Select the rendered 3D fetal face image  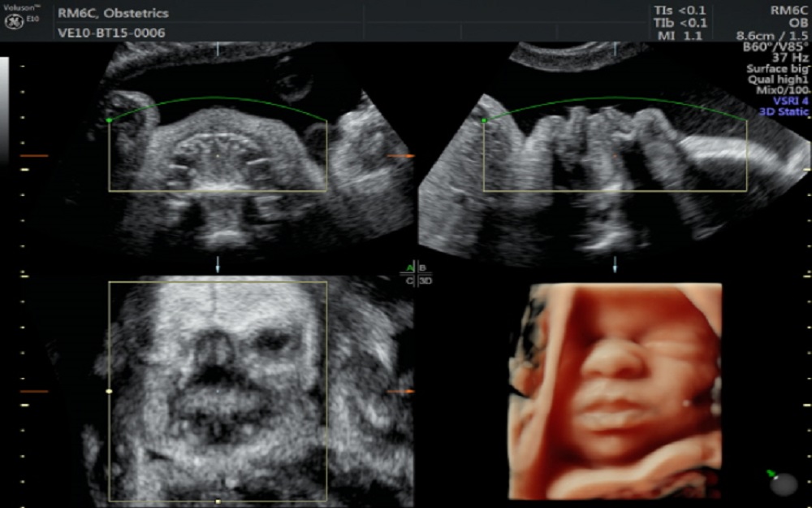615,391
